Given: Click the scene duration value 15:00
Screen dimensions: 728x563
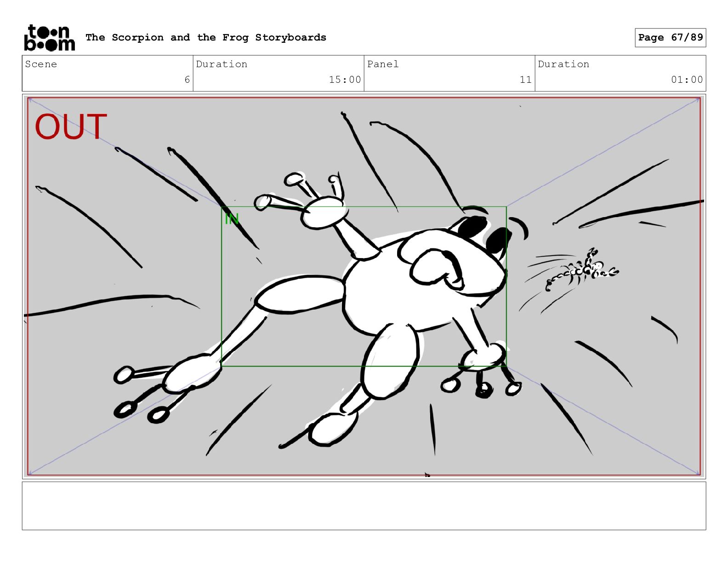Looking at the screenshot, I should 345,80.
